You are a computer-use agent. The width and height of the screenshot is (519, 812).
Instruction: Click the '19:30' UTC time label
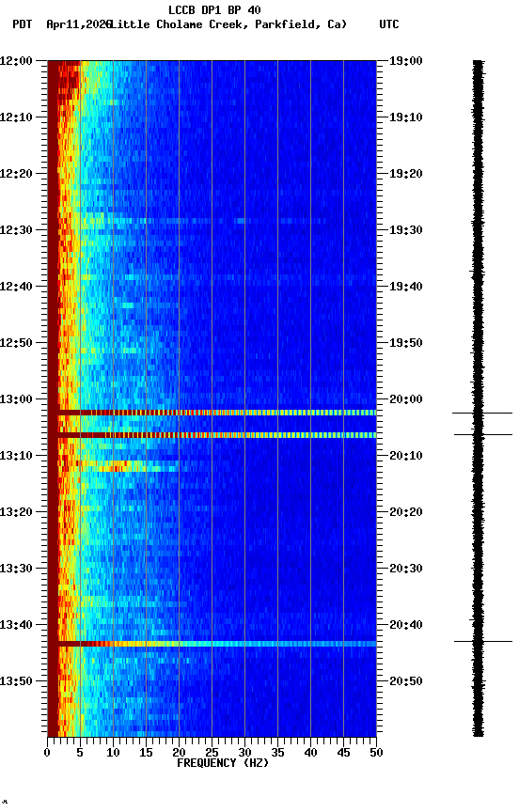(406, 230)
